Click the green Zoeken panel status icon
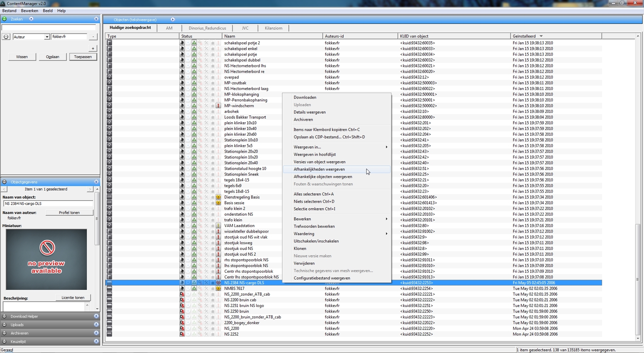644x353 pixels. point(4,19)
